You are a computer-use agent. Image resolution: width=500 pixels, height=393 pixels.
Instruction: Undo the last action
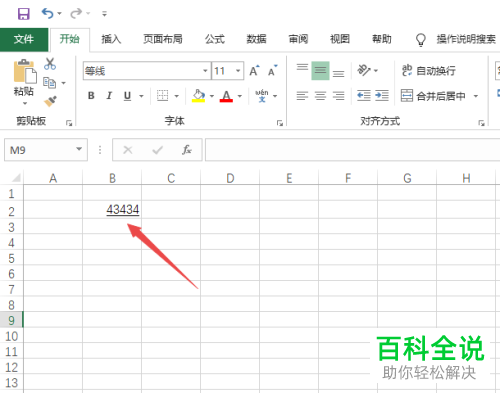[x=47, y=14]
